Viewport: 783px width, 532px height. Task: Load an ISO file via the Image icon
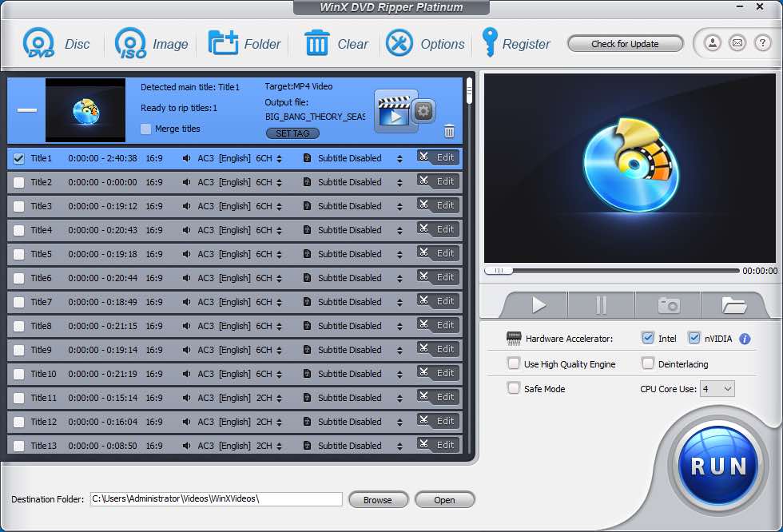click(129, 43)
